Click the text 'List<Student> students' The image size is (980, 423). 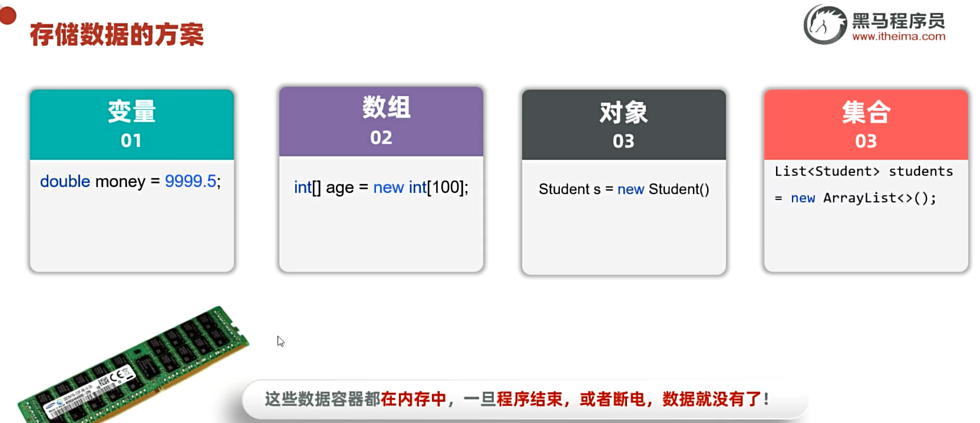point(863,171)
